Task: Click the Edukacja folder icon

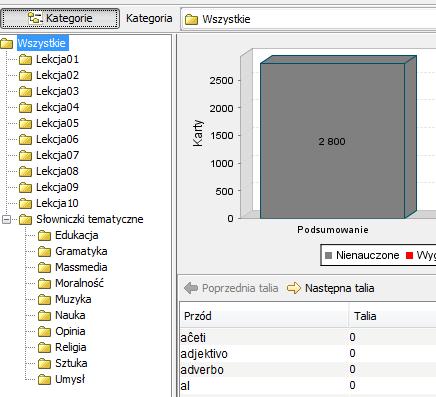Action: click(44, 236)
